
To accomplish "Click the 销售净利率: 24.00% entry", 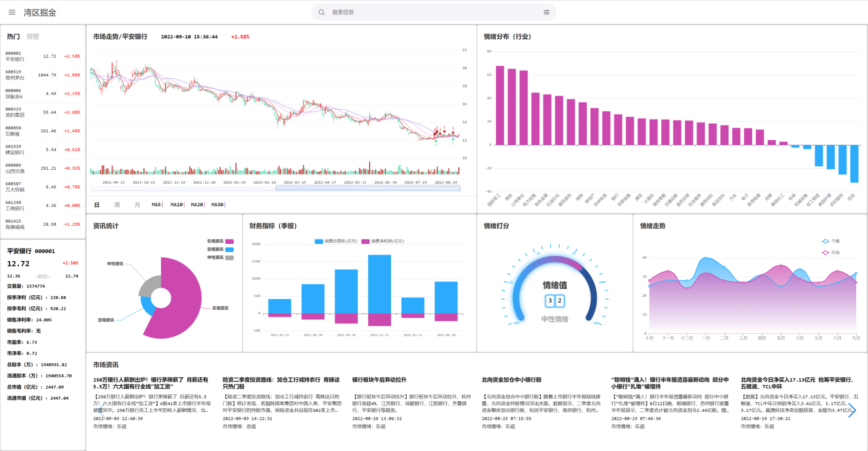I will (29, 320).
